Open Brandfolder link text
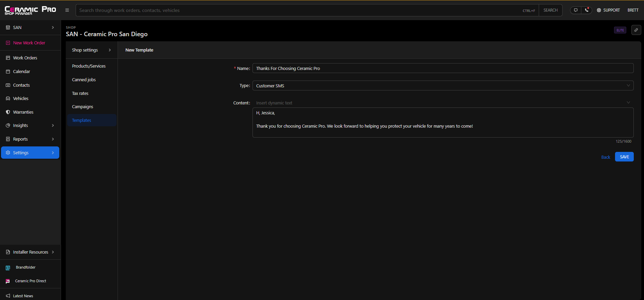Image resolution: width=644 pixels, height=300 pixels. [26, 268]
